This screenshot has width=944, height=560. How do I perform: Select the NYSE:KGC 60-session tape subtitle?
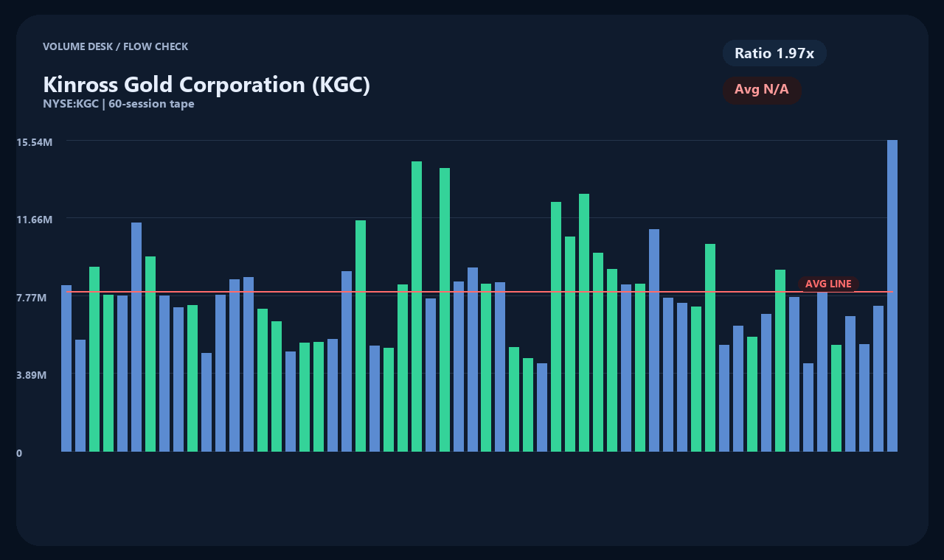click(119, 104)
